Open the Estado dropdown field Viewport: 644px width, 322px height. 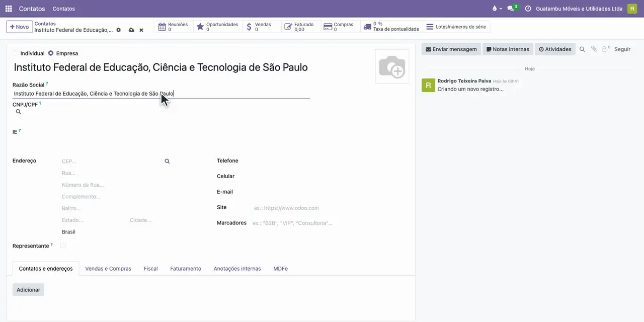click(x=93, y=220)
